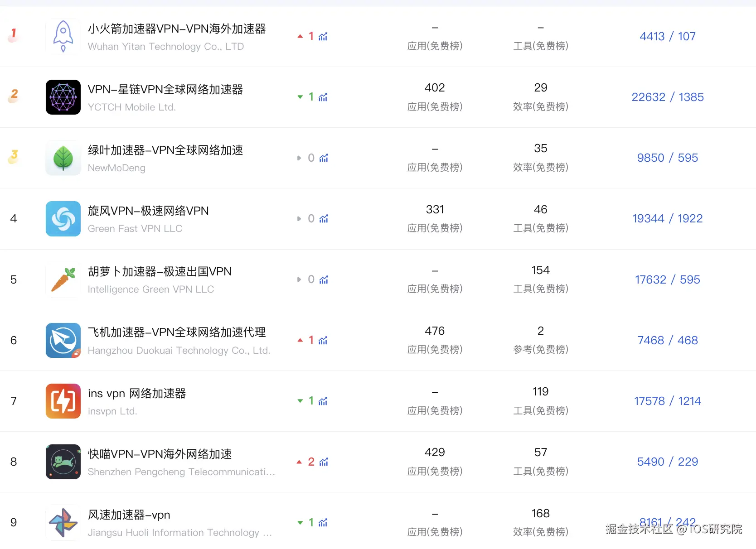Open app title 小火箭加速器VPN-VPN海外加速器
This screenshot has width=756, height=549.
point(177,29)
